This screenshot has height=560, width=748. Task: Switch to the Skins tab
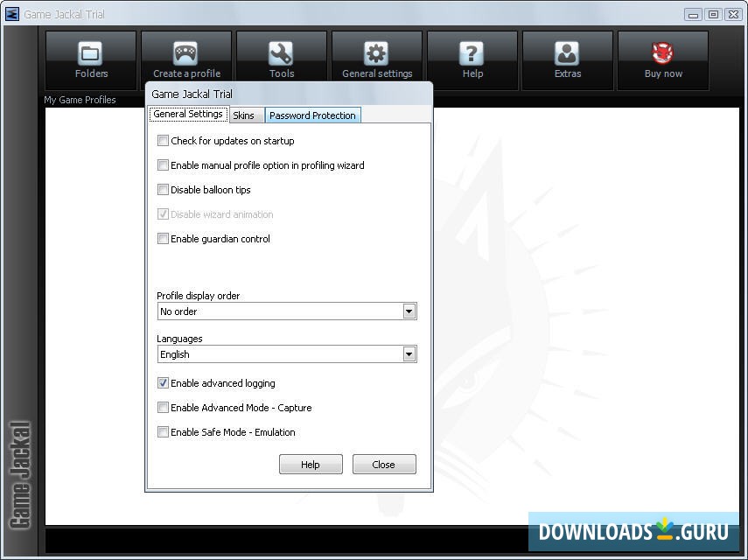click(246, 115)
